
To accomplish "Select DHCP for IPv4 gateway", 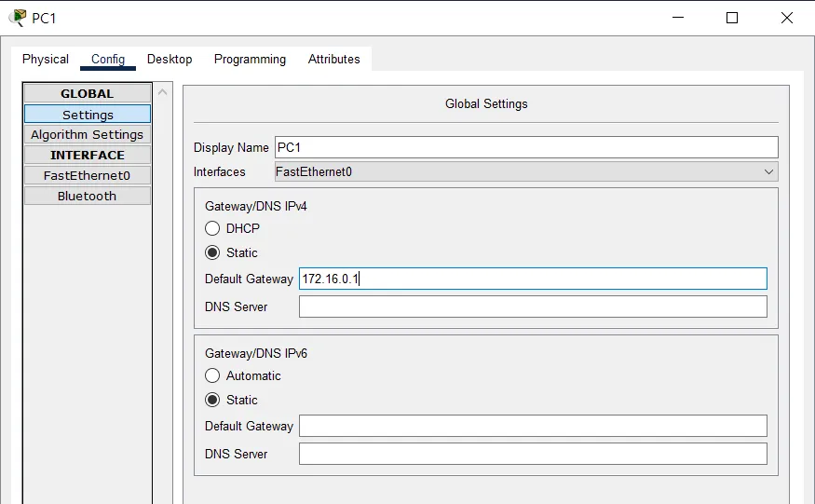I will pyautogui.click(x=212, y=228).
